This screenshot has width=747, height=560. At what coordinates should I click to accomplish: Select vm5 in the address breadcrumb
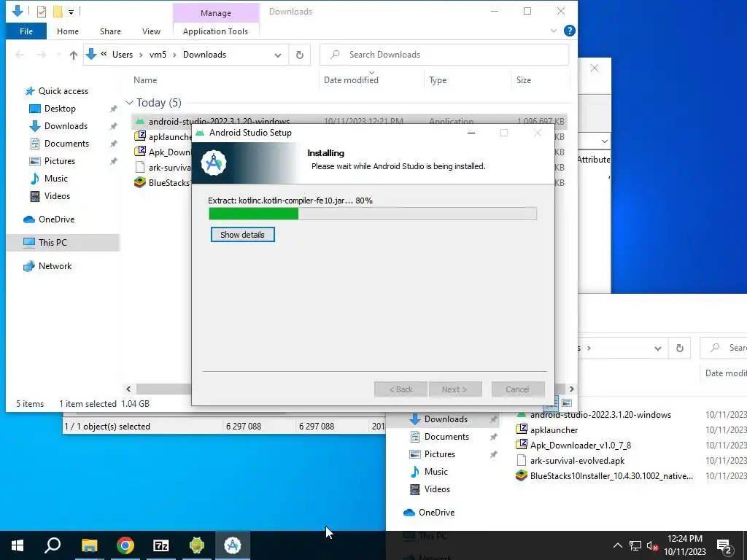(158, 55)
